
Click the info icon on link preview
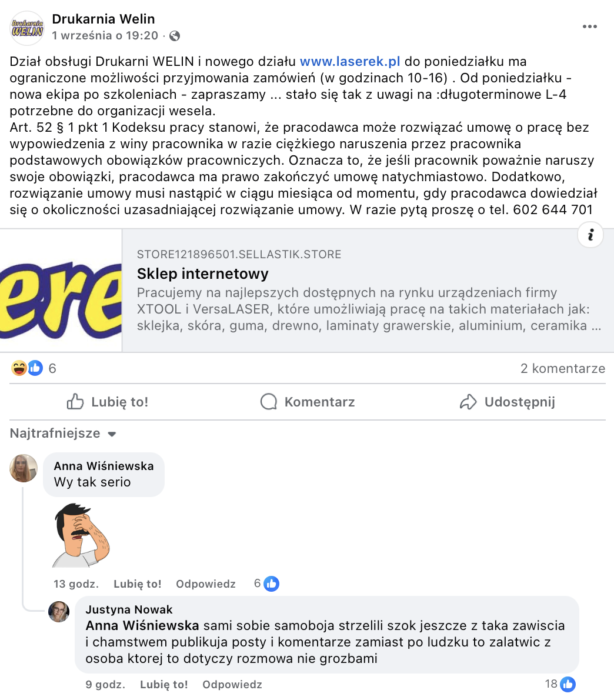(x=590, y=235)
